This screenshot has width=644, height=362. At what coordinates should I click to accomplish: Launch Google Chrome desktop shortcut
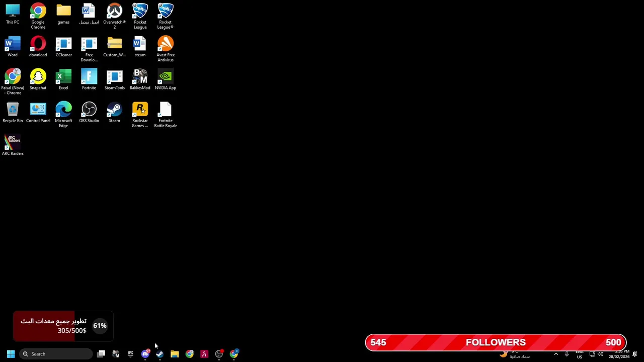click(38, 16)
